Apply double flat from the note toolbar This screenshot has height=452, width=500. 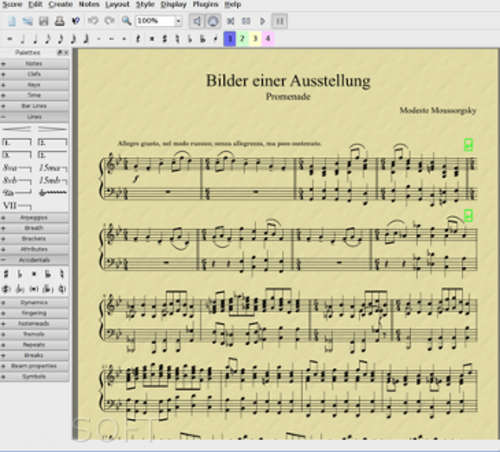[202, 39]
